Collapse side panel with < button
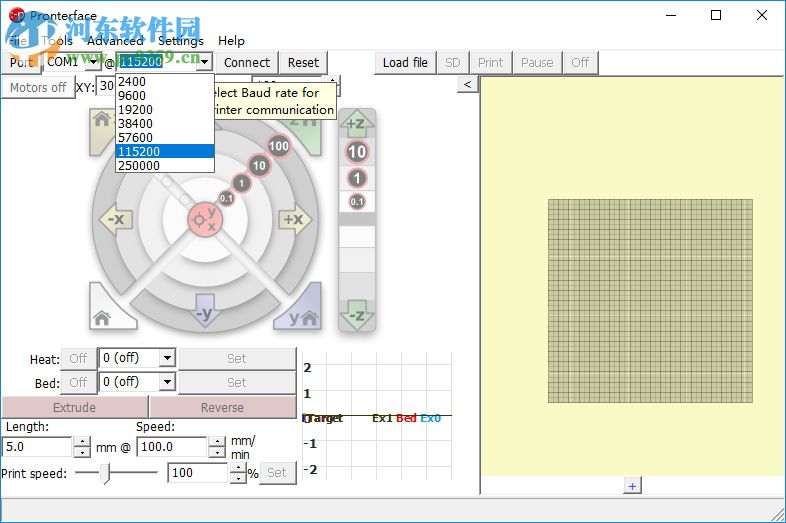 (x=467, y=84)
